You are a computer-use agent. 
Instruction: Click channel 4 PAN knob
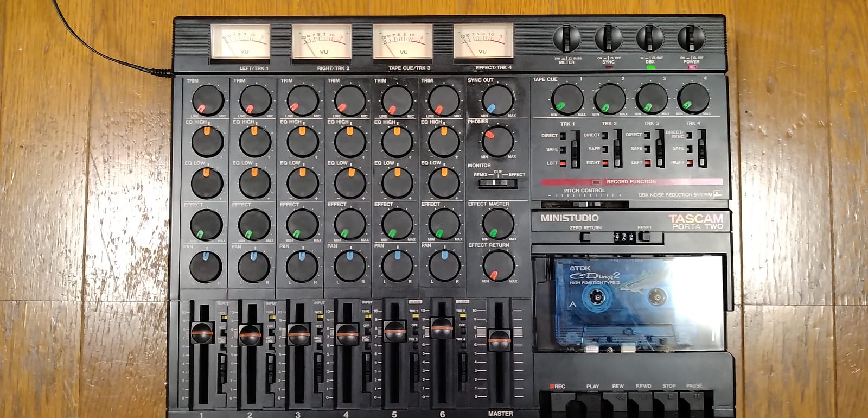pos(350,266)
